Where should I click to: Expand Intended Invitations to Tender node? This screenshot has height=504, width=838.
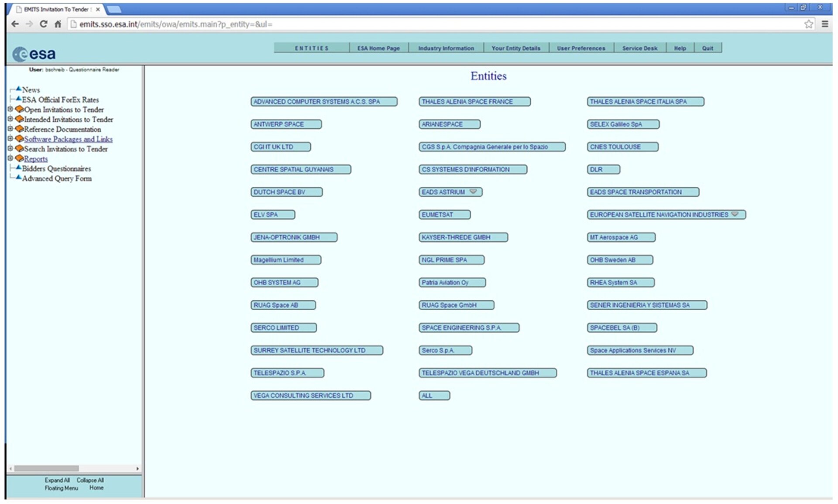pyautogui.click(x=10, y=119)
